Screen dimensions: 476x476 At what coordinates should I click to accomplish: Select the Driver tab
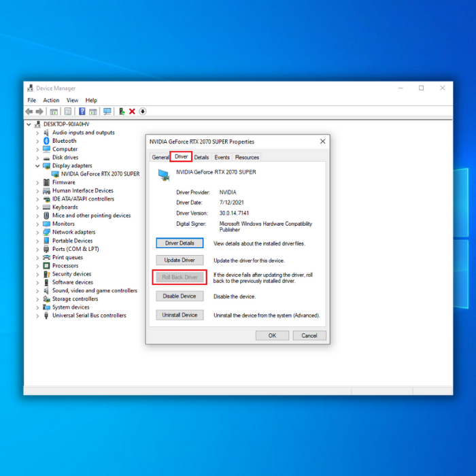tap(181, 156)
